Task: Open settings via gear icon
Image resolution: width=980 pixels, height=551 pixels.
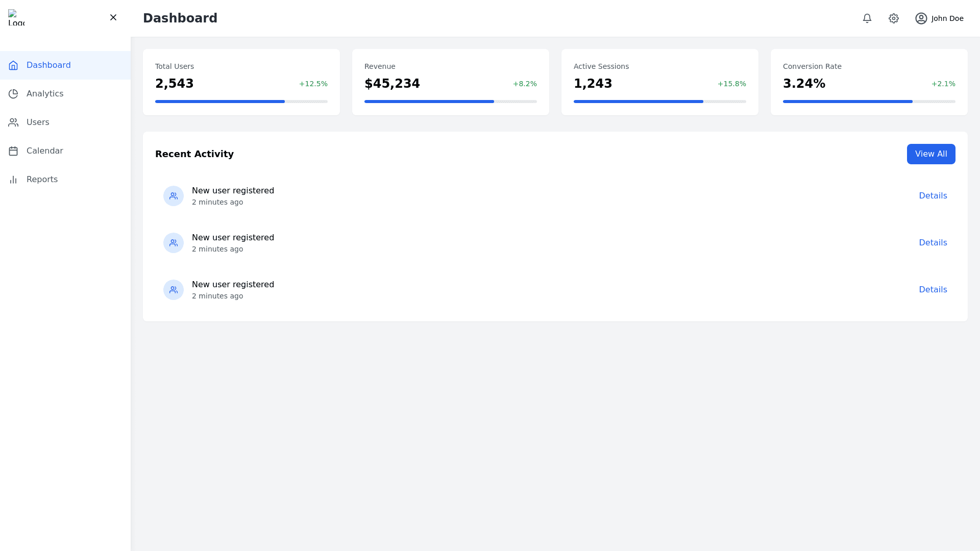Action: click(x=894, y=18)
